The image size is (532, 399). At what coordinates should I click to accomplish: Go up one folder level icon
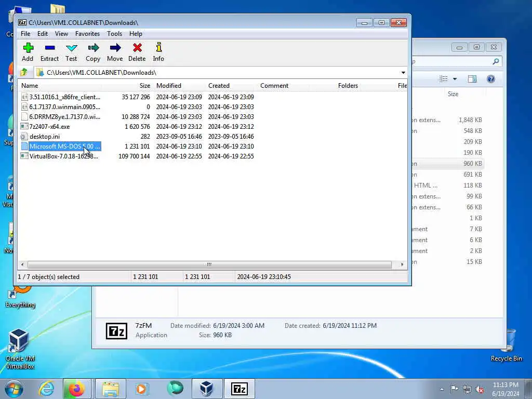[x=24, y=72]
